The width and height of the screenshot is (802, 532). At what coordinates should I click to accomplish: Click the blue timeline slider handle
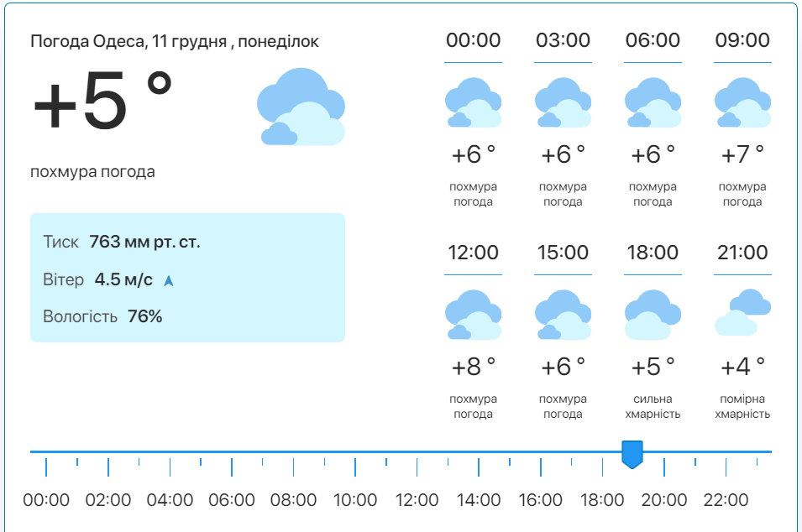632,454
